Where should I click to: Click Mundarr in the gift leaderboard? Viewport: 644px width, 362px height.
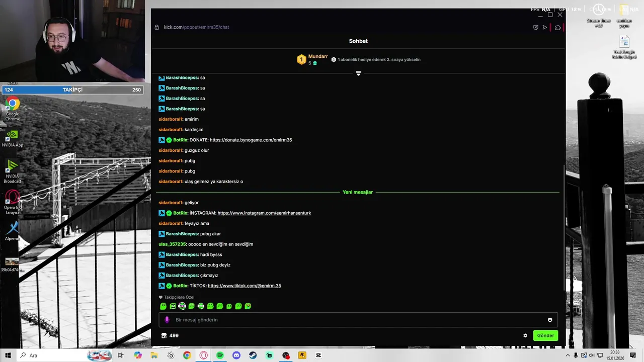(x=318, y=56)
